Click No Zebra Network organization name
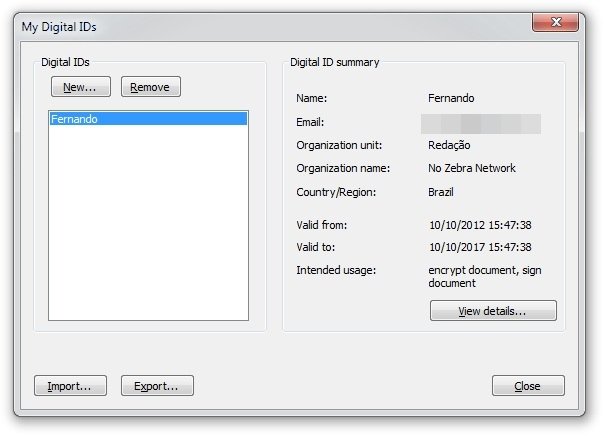604x436 pixels. pos(472,168)
